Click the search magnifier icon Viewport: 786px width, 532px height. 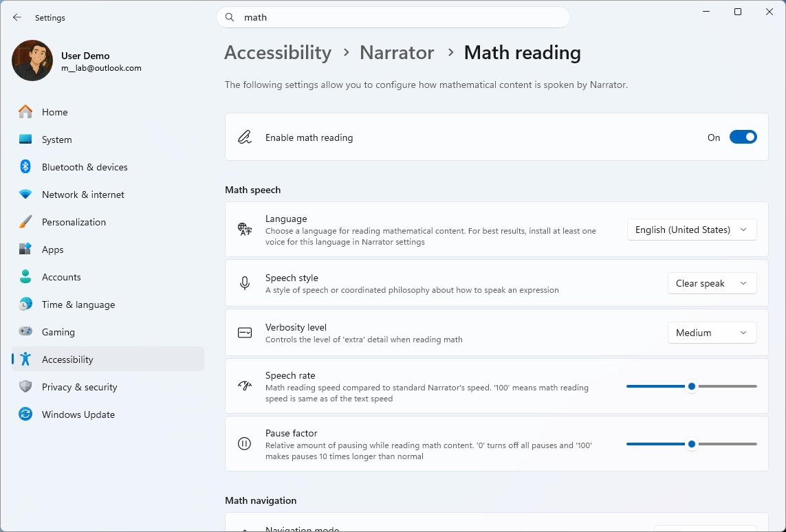230,18
